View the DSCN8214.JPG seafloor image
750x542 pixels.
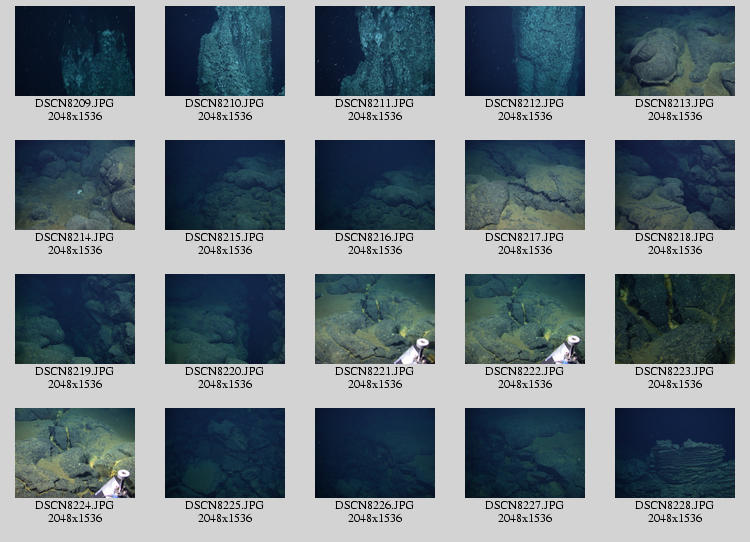[75, 185]
